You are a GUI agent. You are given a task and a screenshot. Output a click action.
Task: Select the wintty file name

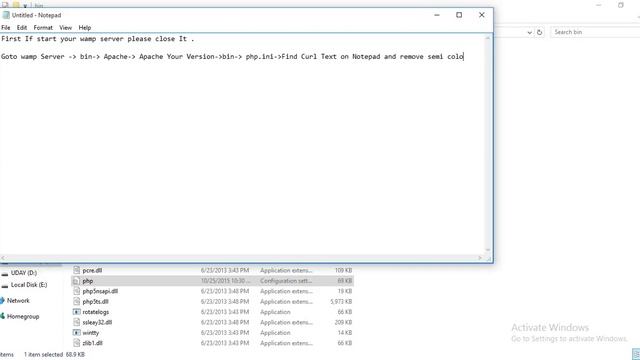[91, 333]
